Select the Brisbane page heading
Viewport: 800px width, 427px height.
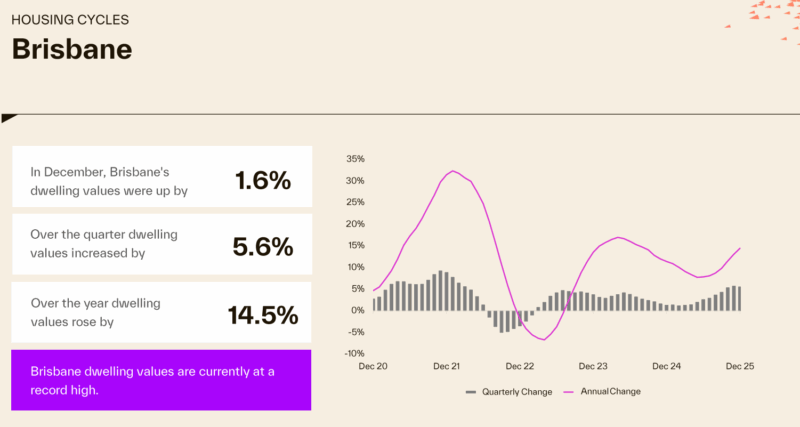(72, 49)
